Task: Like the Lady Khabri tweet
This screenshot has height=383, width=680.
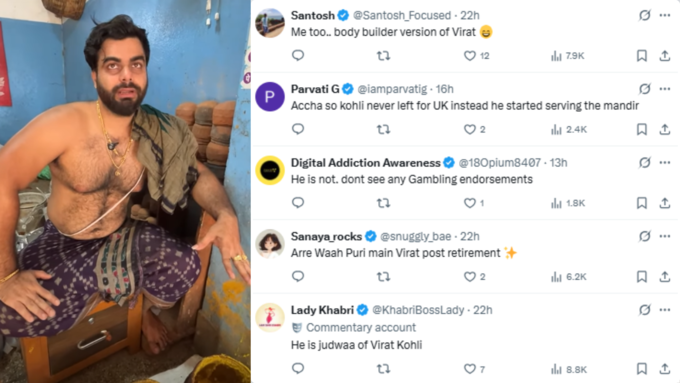Action: (474, 369)
